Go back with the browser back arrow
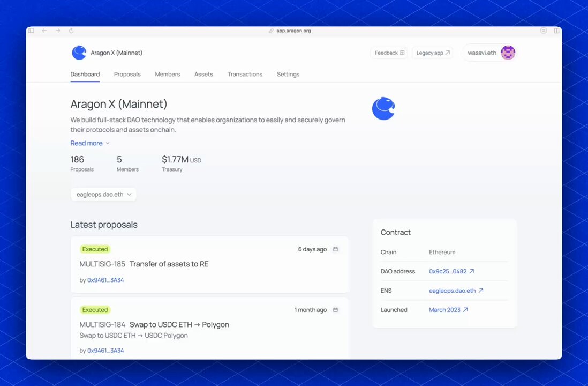 [44, 31]
